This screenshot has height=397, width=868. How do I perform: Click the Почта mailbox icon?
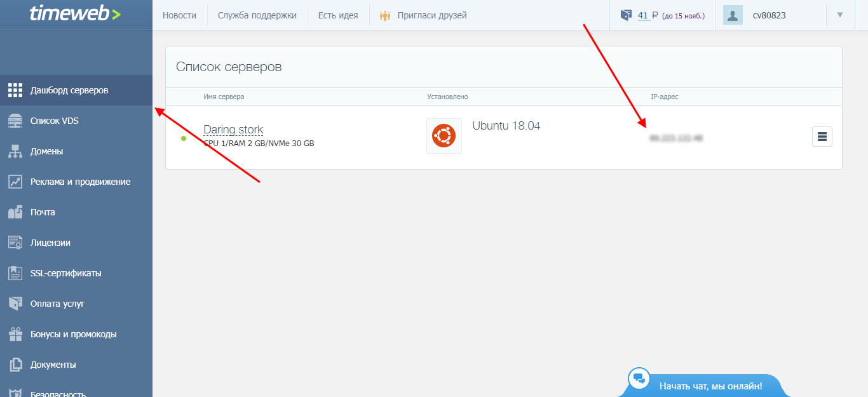tap(15, 212)
